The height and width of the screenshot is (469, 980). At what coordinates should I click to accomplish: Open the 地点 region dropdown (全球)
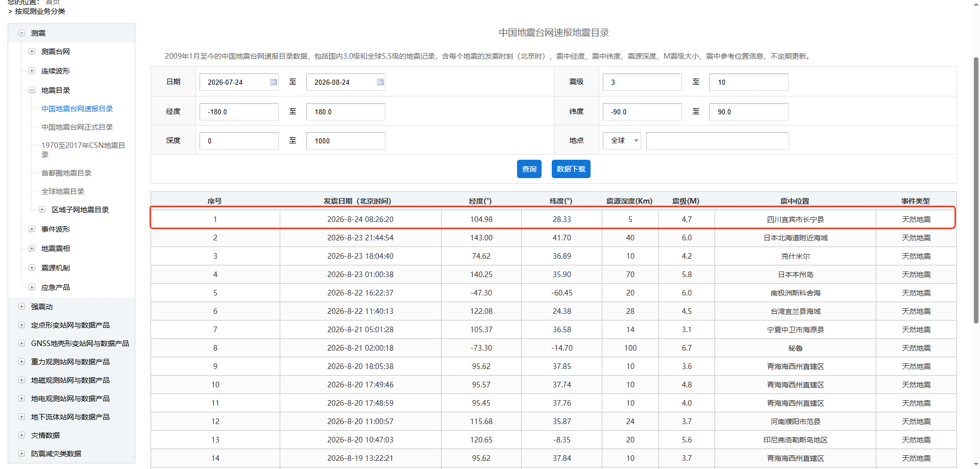tap(622, 141)
